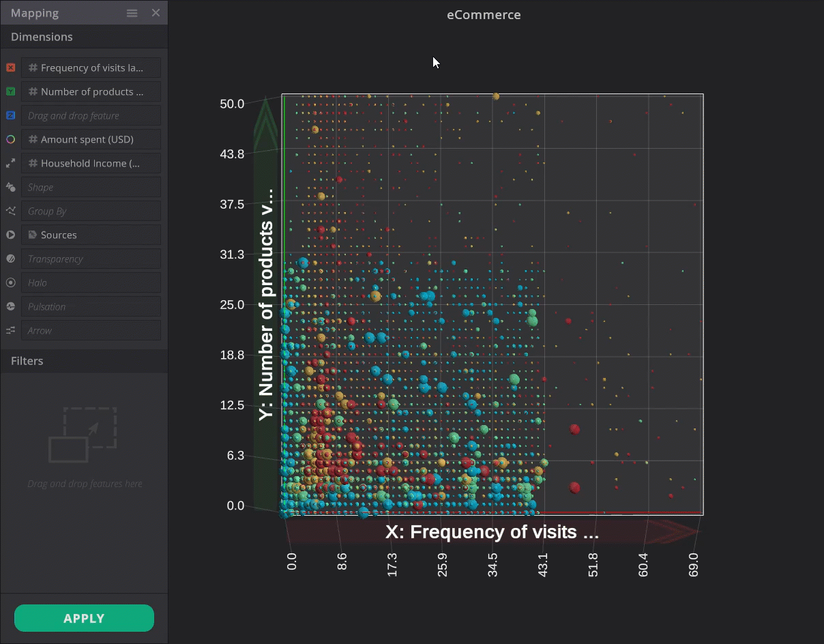Image resolution: width=824 pixels, height=644 pixels.
Task: Click the 37.5 Y-axis tick label
Action: (232, 205)
